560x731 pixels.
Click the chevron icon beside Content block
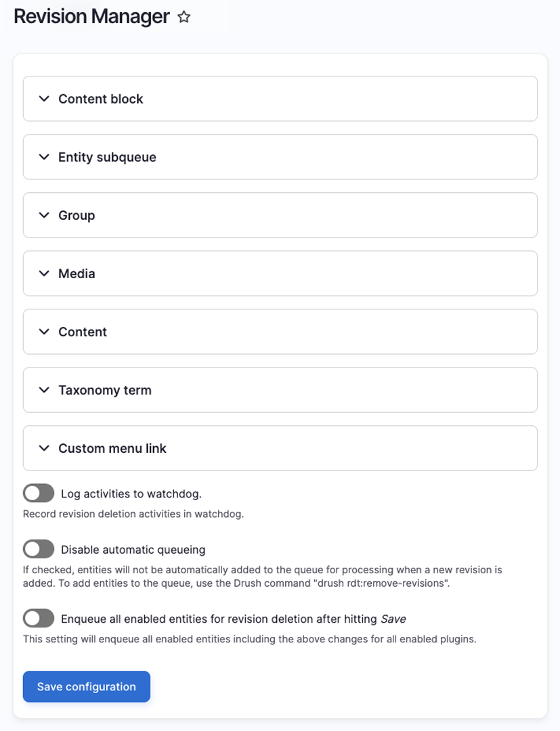(x=44, y=99)
